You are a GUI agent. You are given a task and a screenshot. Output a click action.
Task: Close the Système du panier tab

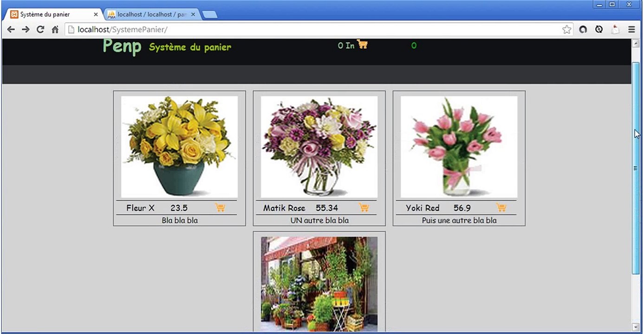click(x=96, y=14)
